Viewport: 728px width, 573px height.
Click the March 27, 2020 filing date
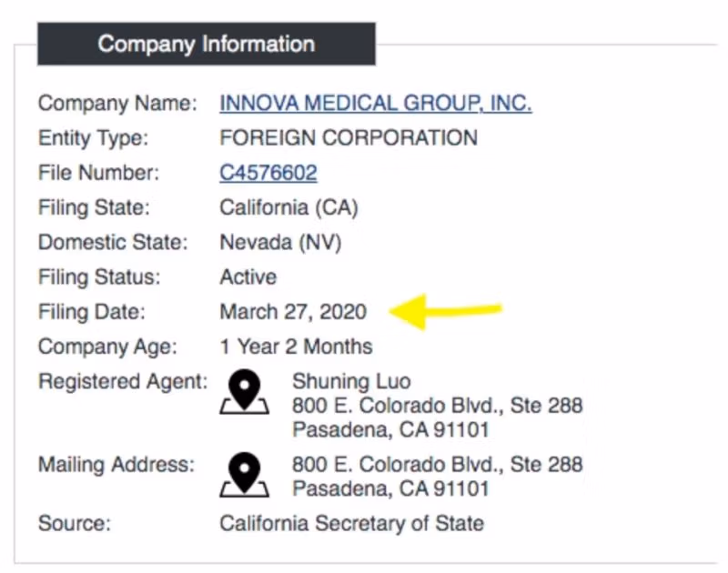tap(293, 312)
